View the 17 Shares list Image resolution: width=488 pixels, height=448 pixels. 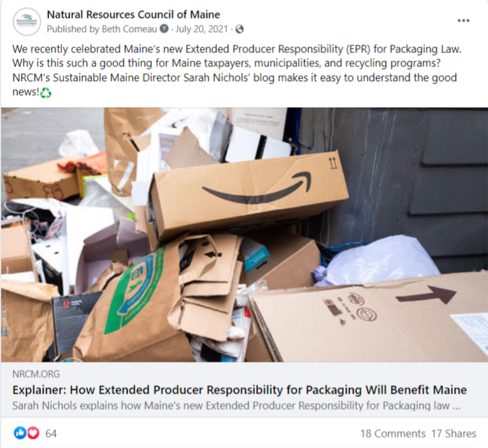(454, 433)
